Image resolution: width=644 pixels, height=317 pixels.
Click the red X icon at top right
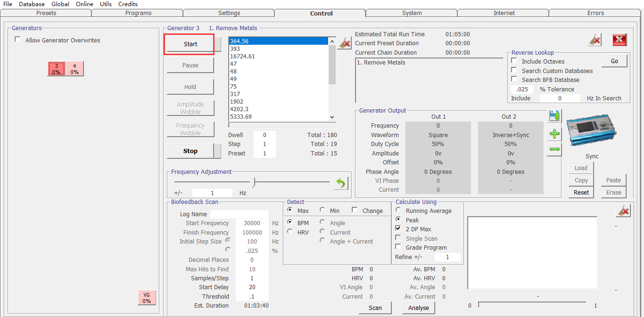(x=619, y=40)
